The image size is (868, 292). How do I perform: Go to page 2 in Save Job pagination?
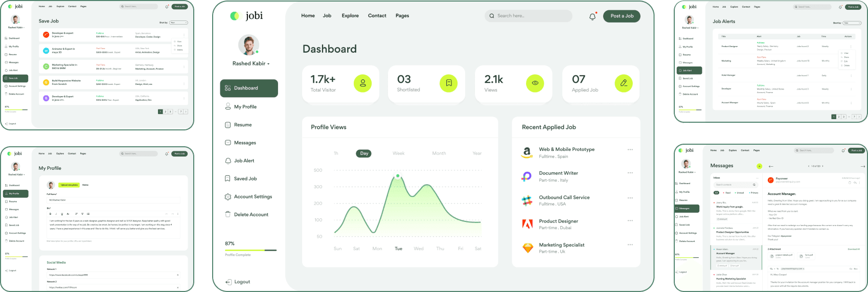(165, 111)
